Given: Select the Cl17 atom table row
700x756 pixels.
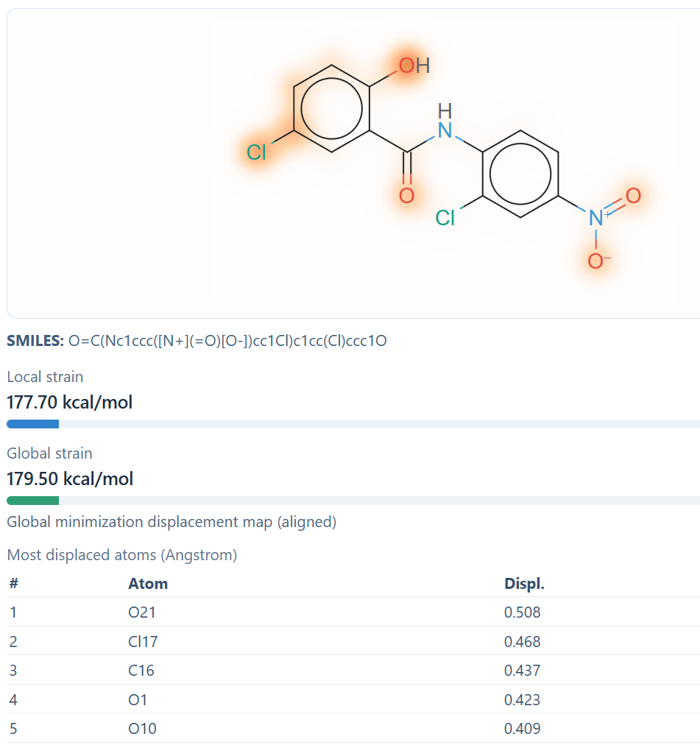Looking at the screenshot, I should [143, 642].
